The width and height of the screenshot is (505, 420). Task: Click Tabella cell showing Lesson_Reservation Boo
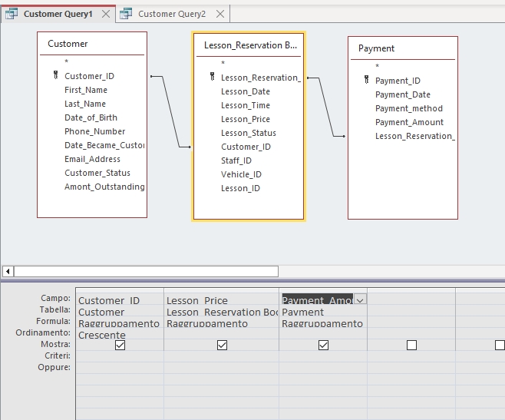222,312
